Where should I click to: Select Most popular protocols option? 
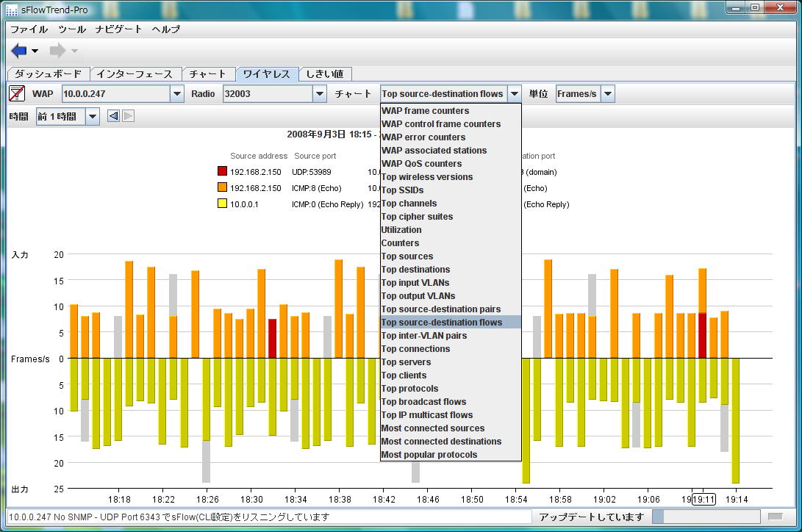click(429, 455)
